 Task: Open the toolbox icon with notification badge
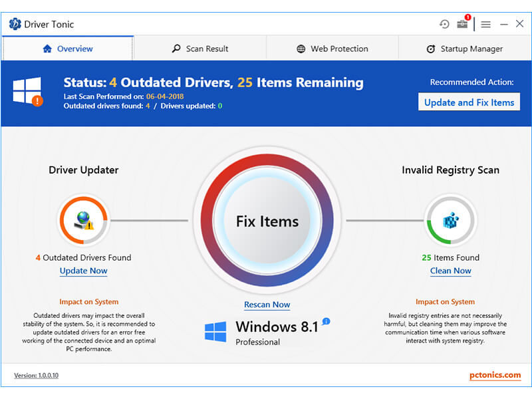(463, 23)
